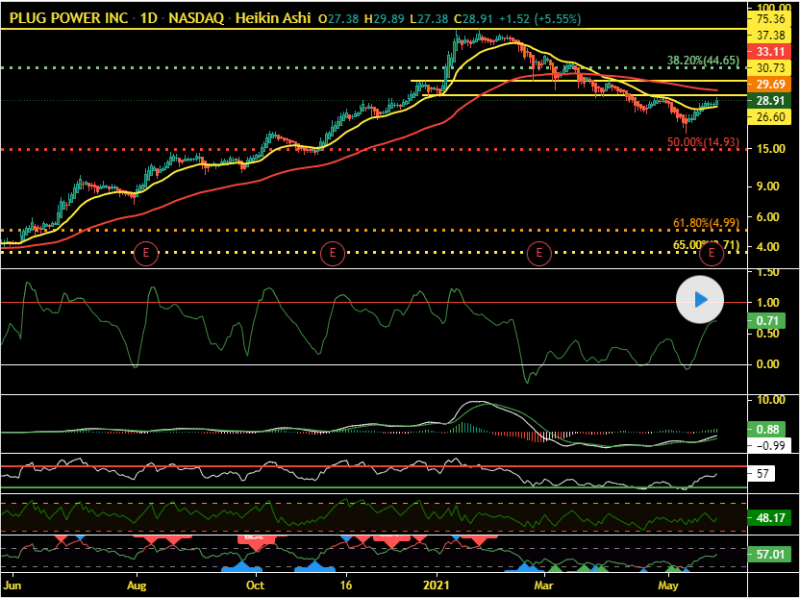Click the 48.17 indicator value label
This screenshot has height=598, width=800.
pyautogui.click(x=769, y=519)
